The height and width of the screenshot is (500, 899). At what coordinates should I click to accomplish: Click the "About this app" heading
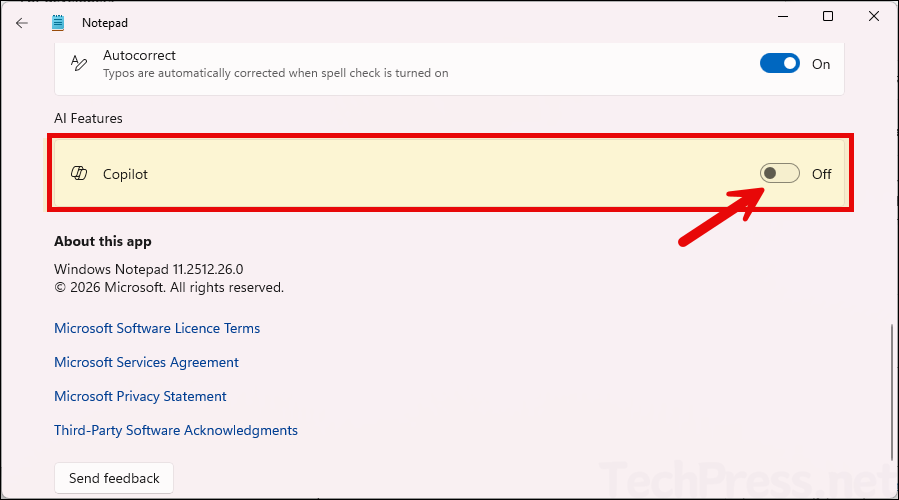[103, 241]
